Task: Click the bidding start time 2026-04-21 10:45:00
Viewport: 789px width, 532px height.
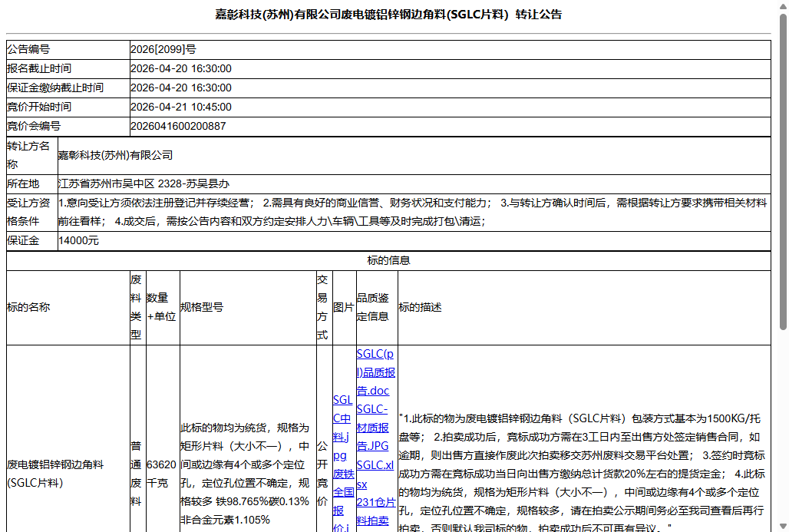Action: (180, 107)
